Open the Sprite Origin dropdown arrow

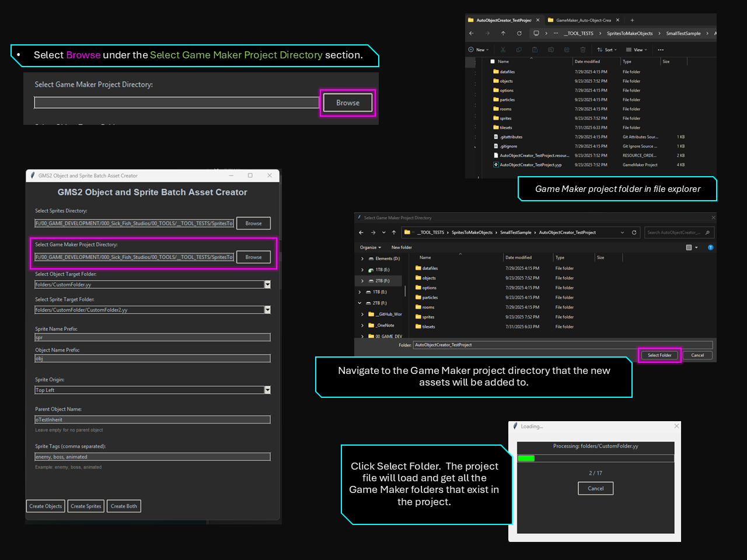[267, 390]
